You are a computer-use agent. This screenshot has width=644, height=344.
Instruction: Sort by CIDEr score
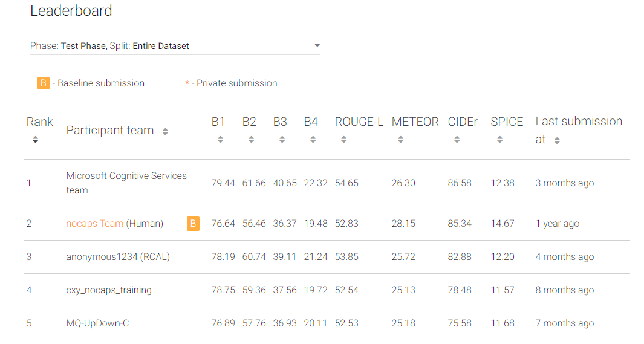point(457,140)
